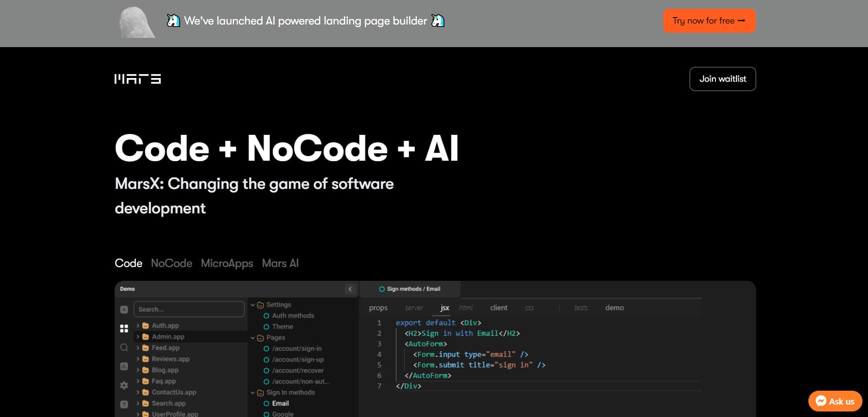Open the props editor tab
The image size is (868, 417).
click(378, 308)
